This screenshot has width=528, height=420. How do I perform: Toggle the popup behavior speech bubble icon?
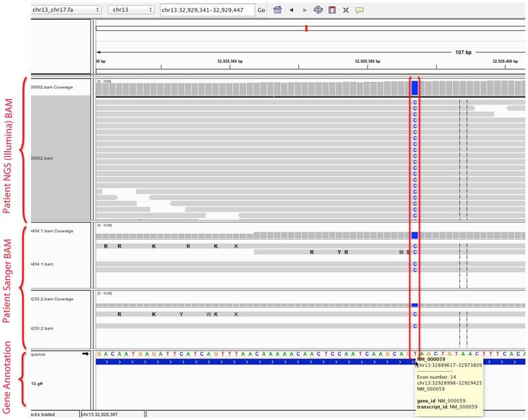click(360, 11)
